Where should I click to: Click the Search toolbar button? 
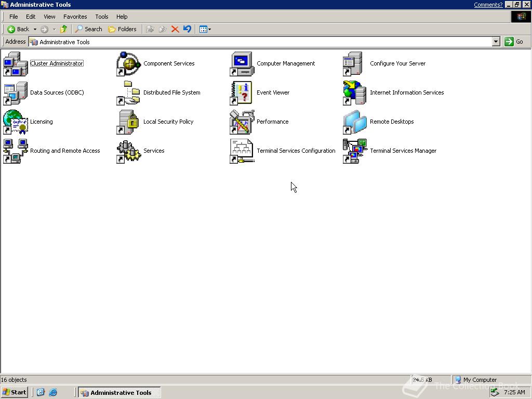pos(88,29)
